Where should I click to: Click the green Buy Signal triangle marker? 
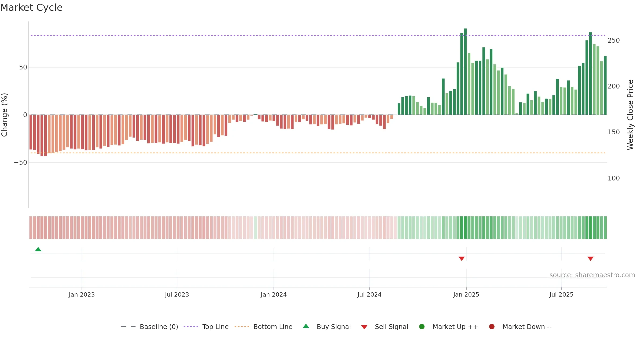pyautogui.click(x=38, y=249)
